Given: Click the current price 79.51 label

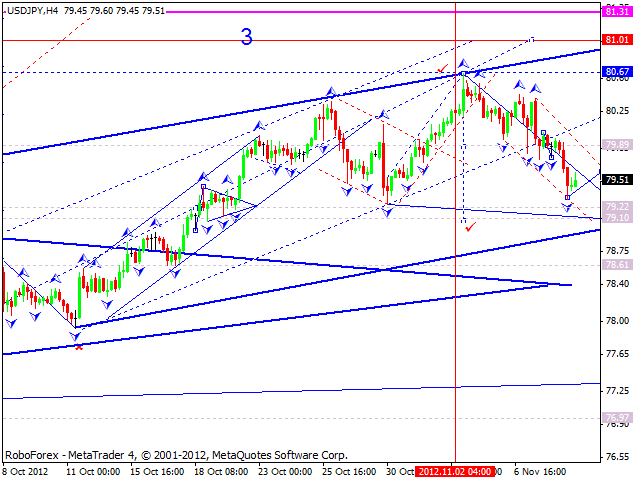Looking at the screenshot, I should coord(616,180).
